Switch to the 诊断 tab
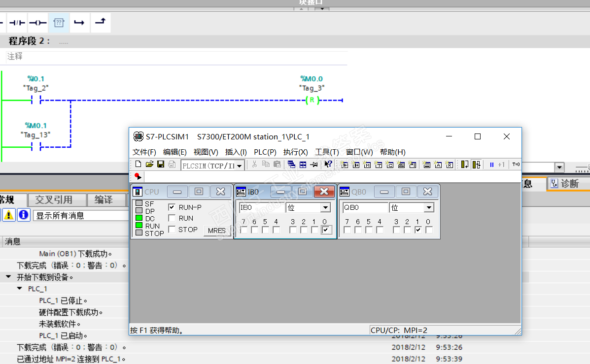Screen dimensions: 590x364 (x=568, y=184)
